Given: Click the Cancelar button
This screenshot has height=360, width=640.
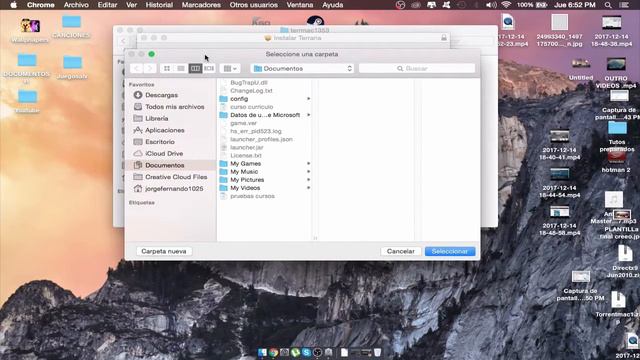Looking at the screenshot, I should coord(401,251).
